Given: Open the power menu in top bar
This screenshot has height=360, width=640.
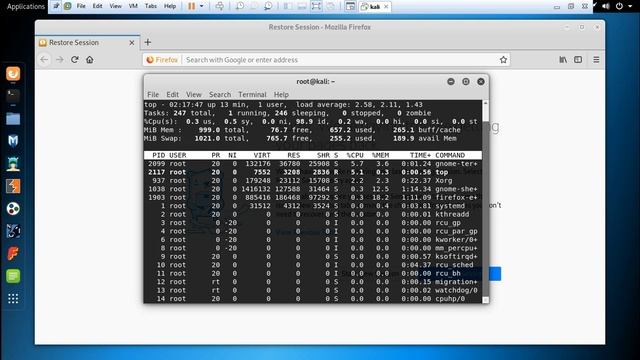Looking at the screenshot, I should pos(620,6).
